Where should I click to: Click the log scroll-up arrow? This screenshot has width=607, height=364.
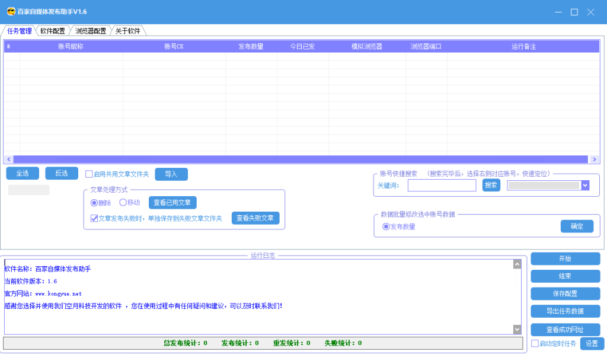click(517, 264)
